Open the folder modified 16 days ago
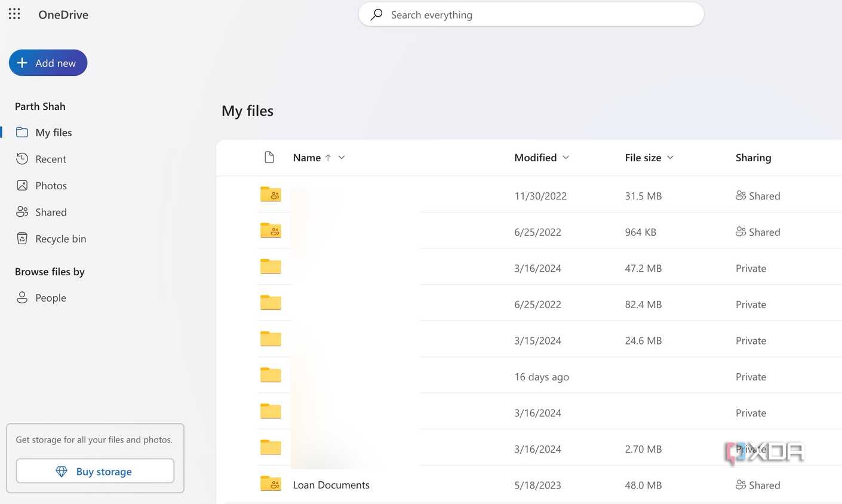 coord(271,375)
